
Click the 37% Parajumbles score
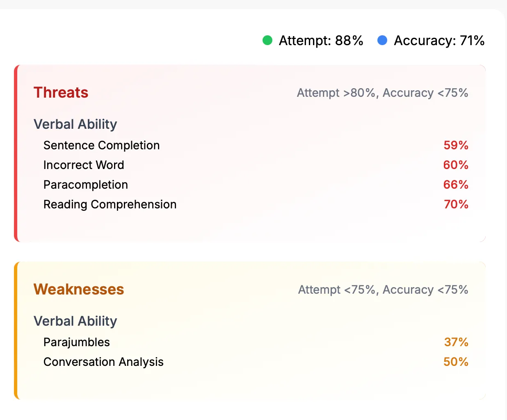click(456, 342)
